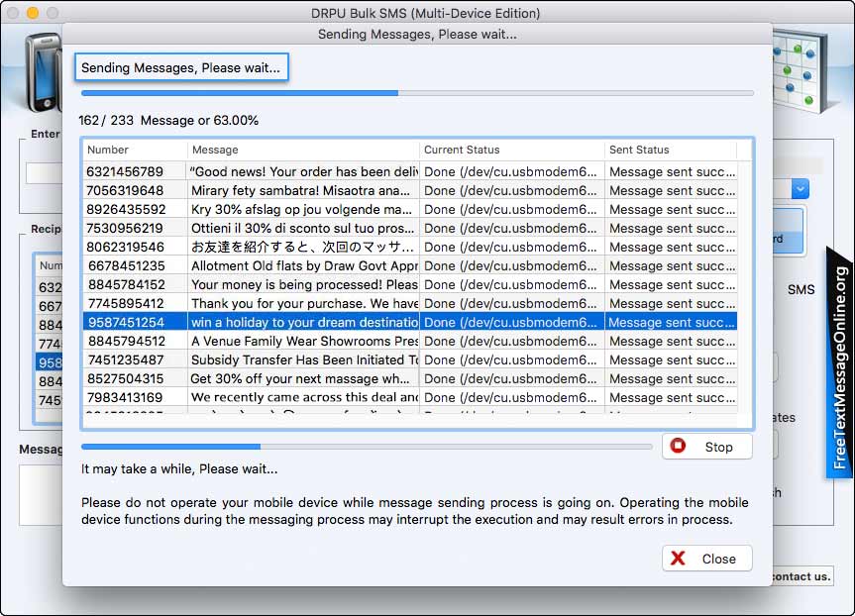This screenshot has height=616, width=855.
Task: Select the row with number 7530956219
Action: click(410, 228)
